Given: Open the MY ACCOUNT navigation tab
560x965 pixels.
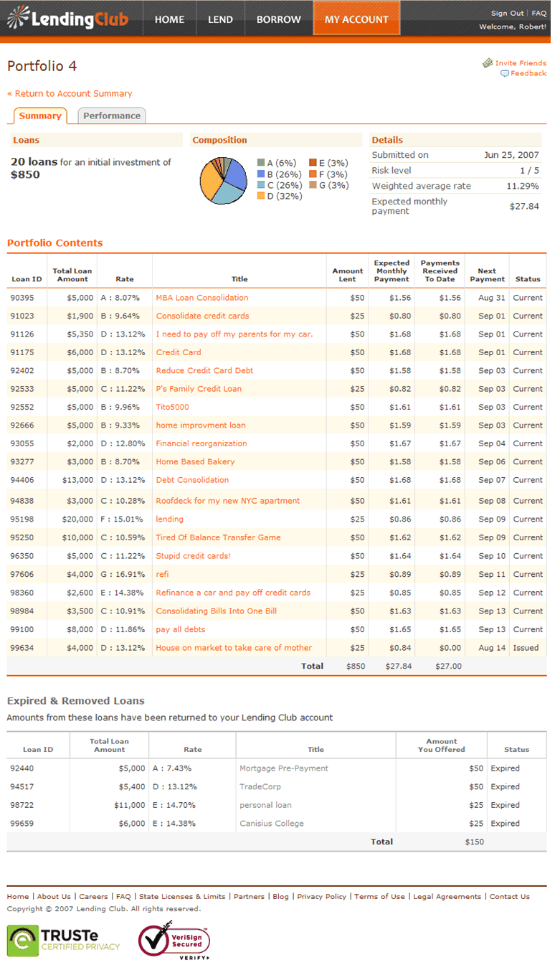Looking at the screenshot, I should tap(356, 19).
